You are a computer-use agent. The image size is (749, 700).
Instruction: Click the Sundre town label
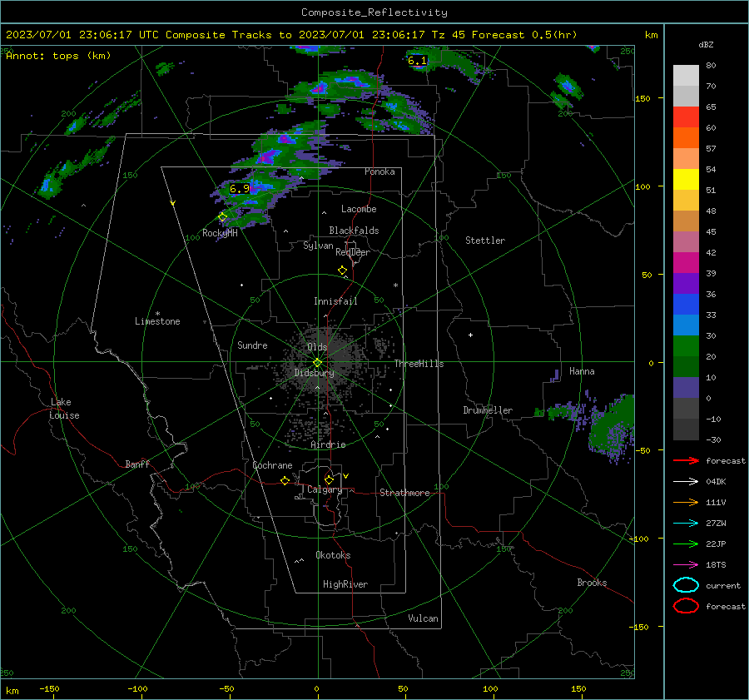[x=252, y=345]
